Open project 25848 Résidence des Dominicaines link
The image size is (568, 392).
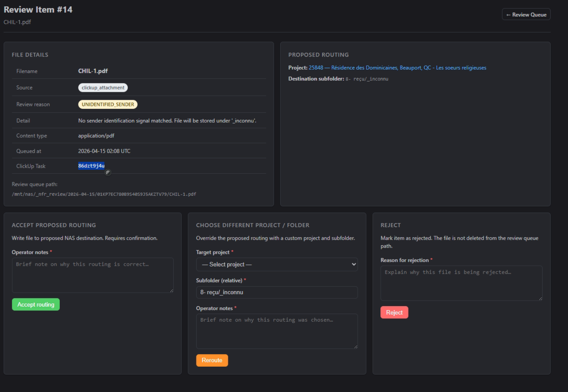[397, 68]
